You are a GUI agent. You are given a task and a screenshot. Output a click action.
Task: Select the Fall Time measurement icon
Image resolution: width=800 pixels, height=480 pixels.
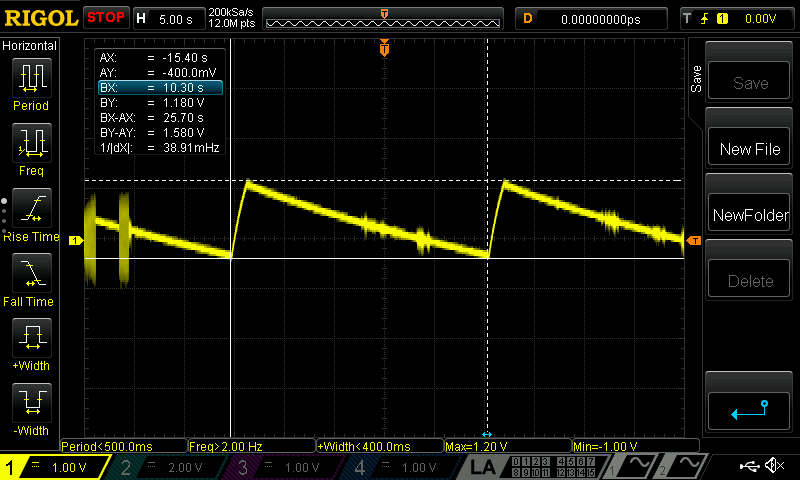tap(31, 277)
